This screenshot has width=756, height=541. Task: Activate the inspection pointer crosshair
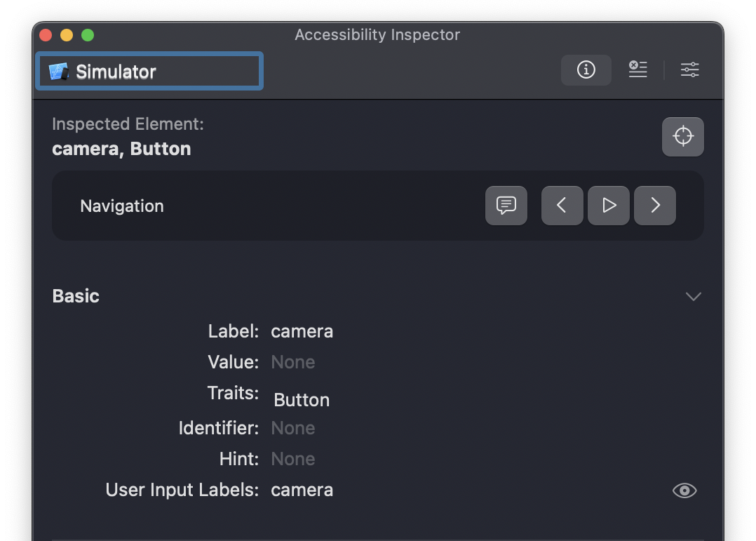(683, 137)
